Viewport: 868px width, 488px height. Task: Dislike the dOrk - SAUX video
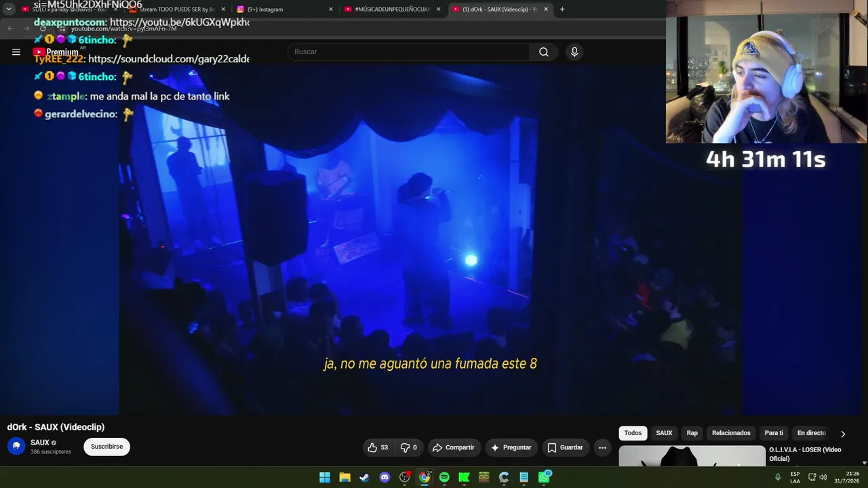click(x=408, y=447)
